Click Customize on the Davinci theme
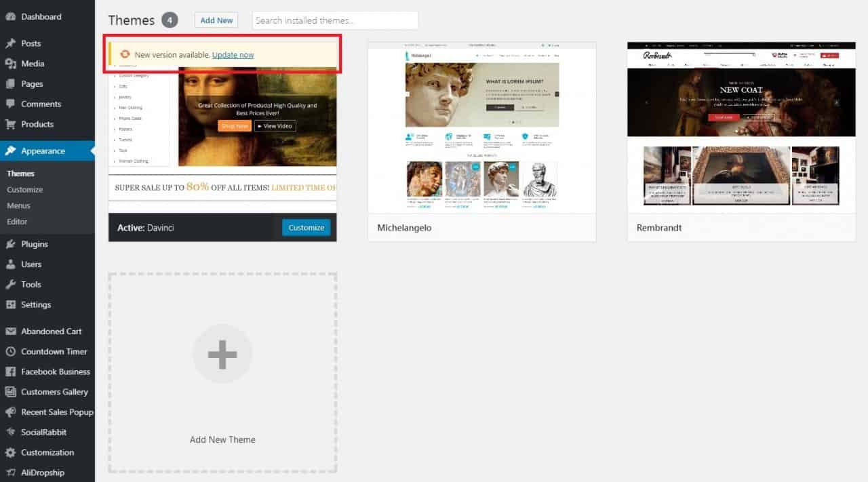Screen dimensions: 868x482 tap(307, 228)
